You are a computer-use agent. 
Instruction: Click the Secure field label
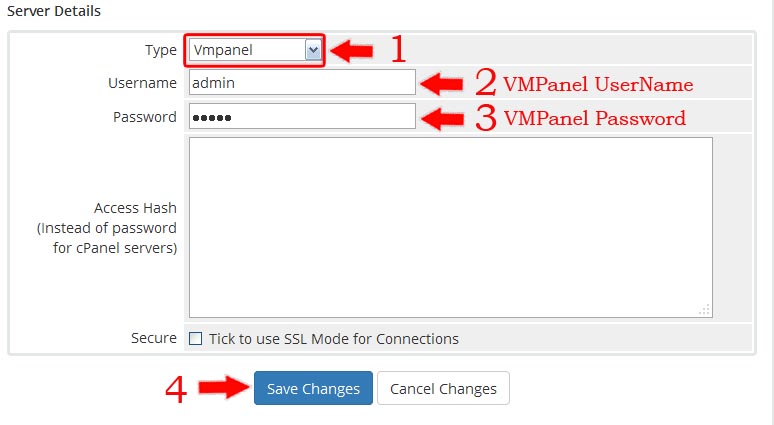coord(154,338)
